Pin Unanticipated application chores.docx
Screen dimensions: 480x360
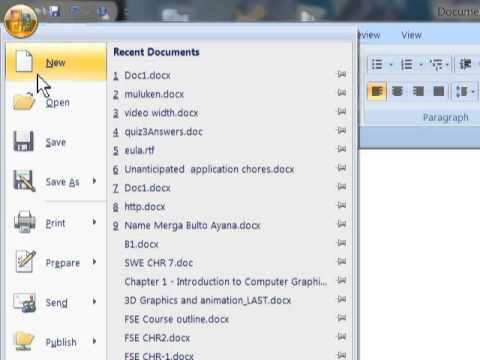click(x=342, y=167)
